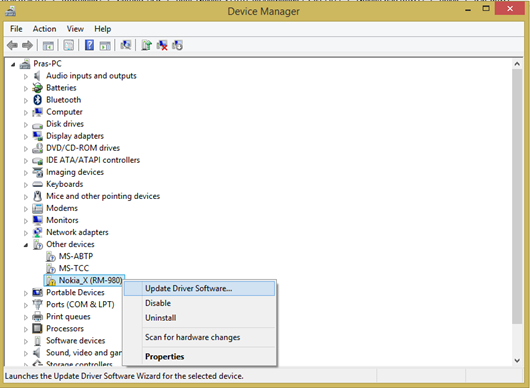Expand the Modems node
This screenshot has width=530, height=388.
26,209
